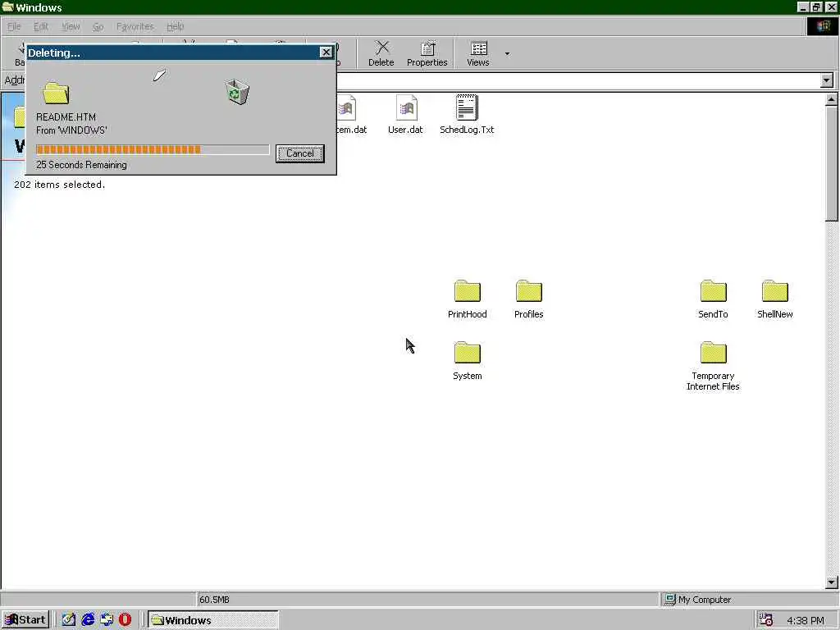Click the 4:38 PM clock
The width and height of the screenshot is (840, 630).
[806, 620]
